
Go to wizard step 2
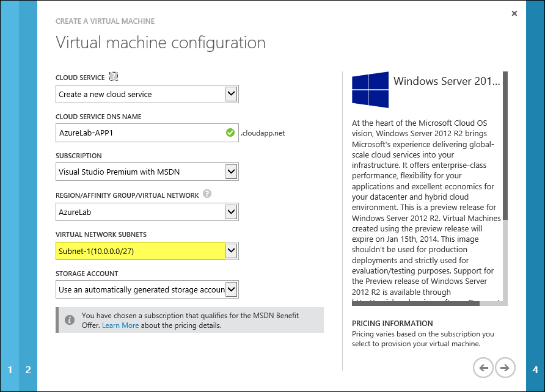coord(28,369)
